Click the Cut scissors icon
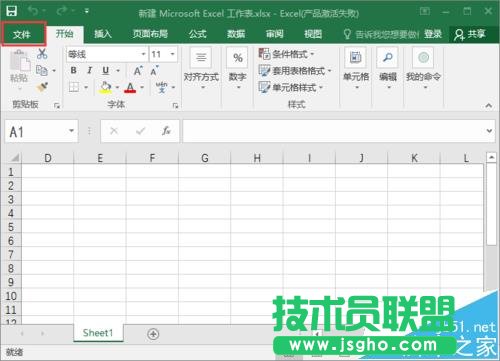The width and height of the screenshot is (500, 361). [x=42, y=54]
